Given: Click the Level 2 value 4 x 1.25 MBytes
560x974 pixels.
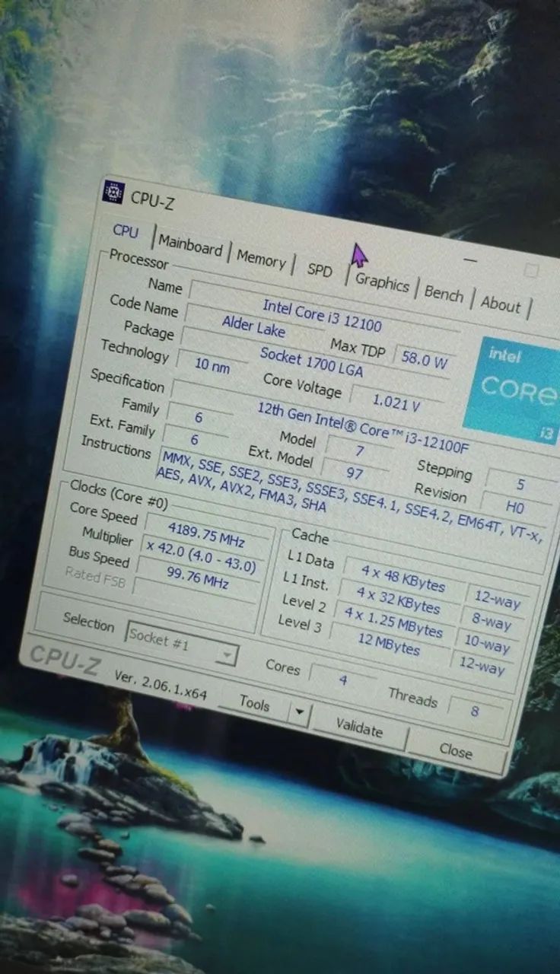Looking at the screenshot, I should click(393, 622).
